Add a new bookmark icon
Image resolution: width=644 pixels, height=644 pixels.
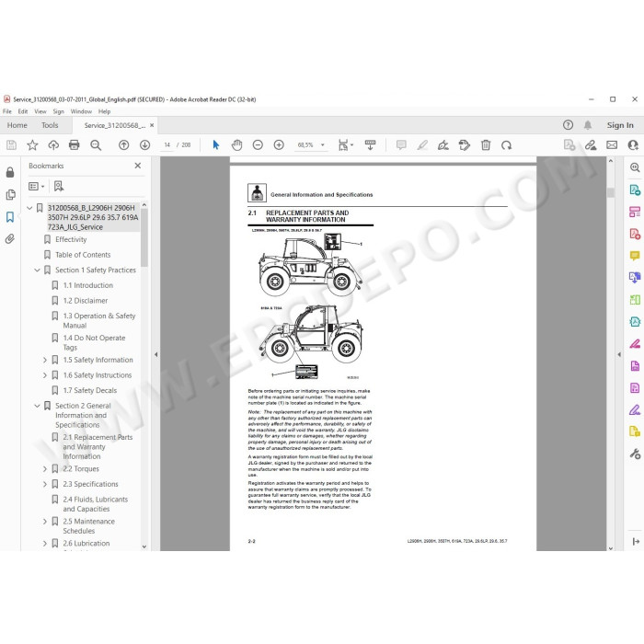click(x=59, y=187)
